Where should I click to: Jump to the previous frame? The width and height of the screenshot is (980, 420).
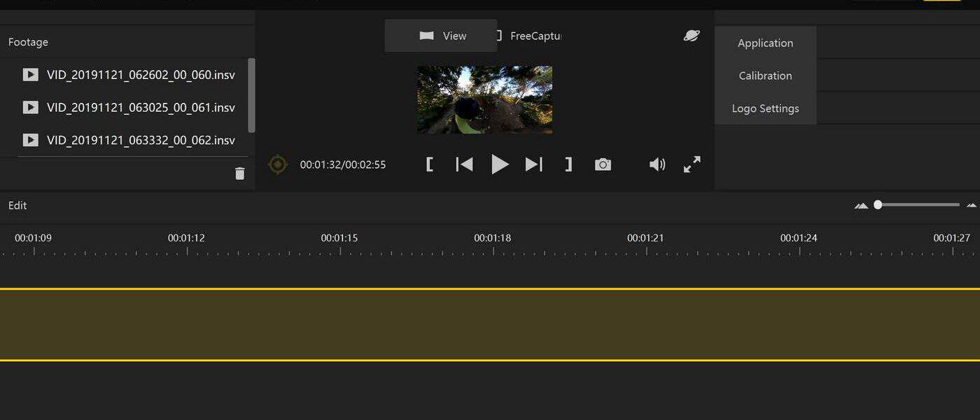[x=464, y=164]
